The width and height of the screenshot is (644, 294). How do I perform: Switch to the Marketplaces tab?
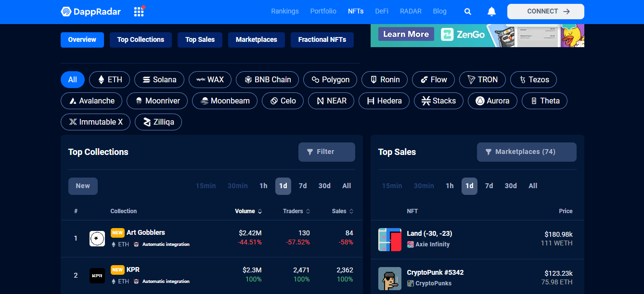click(257, 39)
